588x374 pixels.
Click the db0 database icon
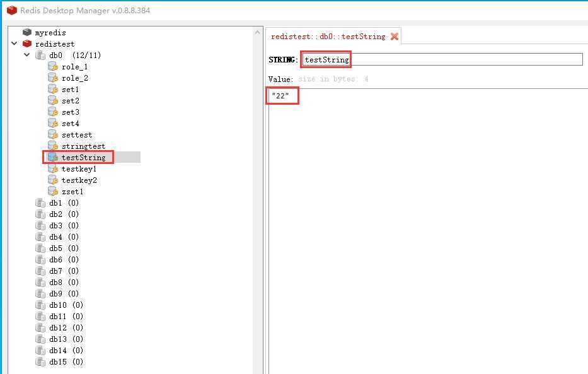click(x=40, y=55)
